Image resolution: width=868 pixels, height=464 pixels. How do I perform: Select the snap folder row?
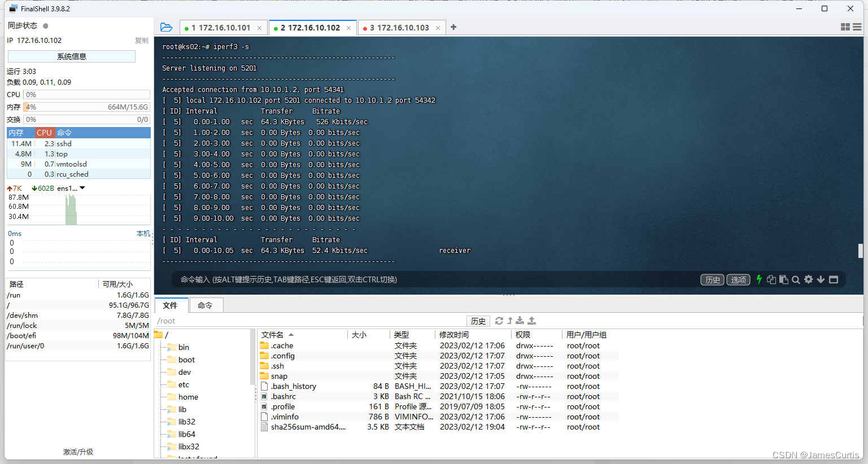click(439, 376)
